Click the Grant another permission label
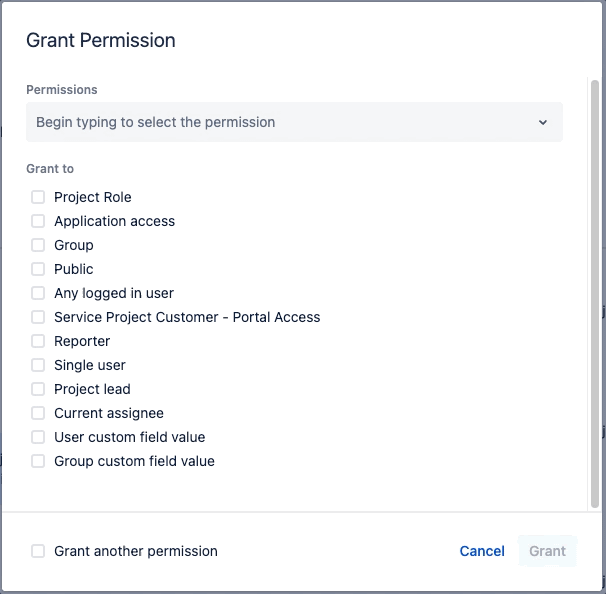606x594 pixels. (136, 551)
